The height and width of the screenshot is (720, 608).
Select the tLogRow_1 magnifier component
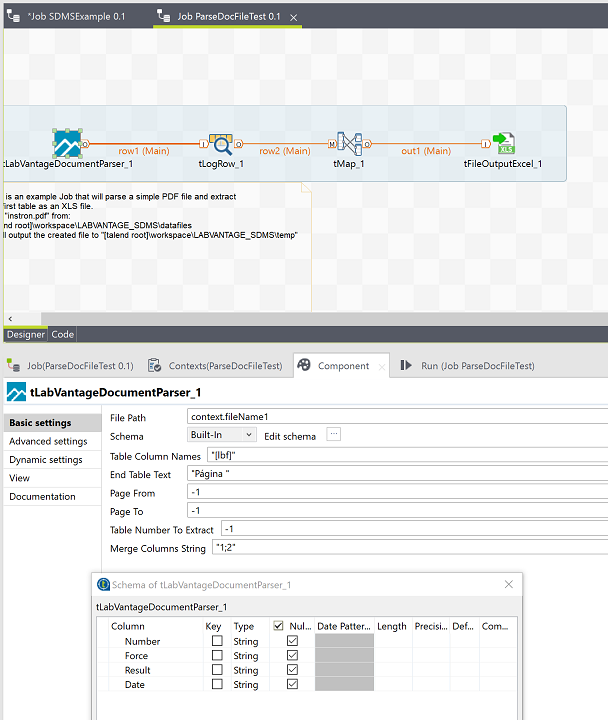221,144
